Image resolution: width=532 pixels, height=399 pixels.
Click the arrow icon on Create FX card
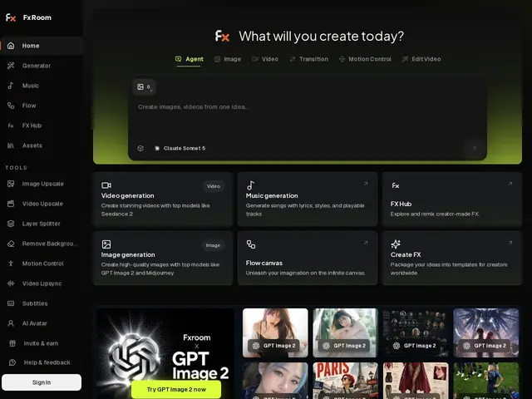[x=510, y=243]
